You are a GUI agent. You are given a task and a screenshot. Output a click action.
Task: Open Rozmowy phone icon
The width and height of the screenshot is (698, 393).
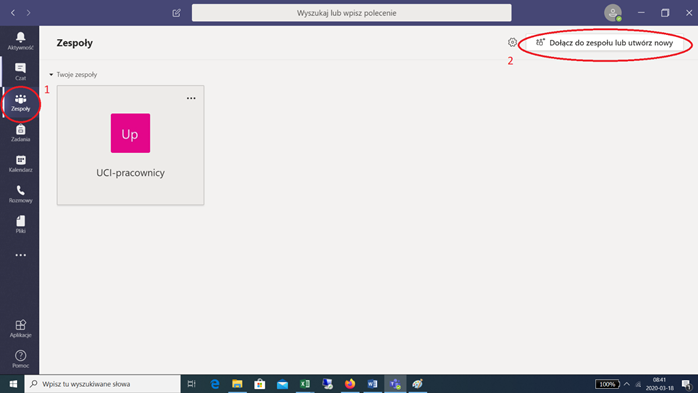tap(20, 194)
